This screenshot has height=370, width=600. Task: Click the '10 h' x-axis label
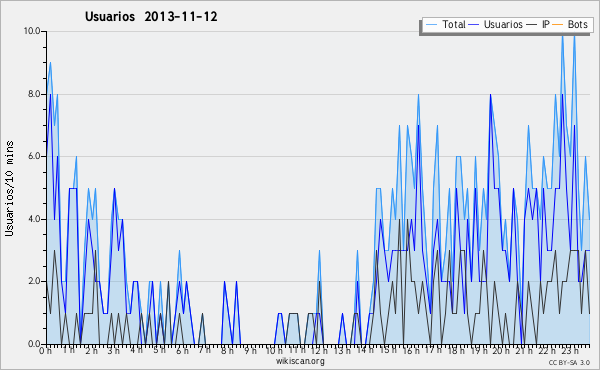(274, 350)
